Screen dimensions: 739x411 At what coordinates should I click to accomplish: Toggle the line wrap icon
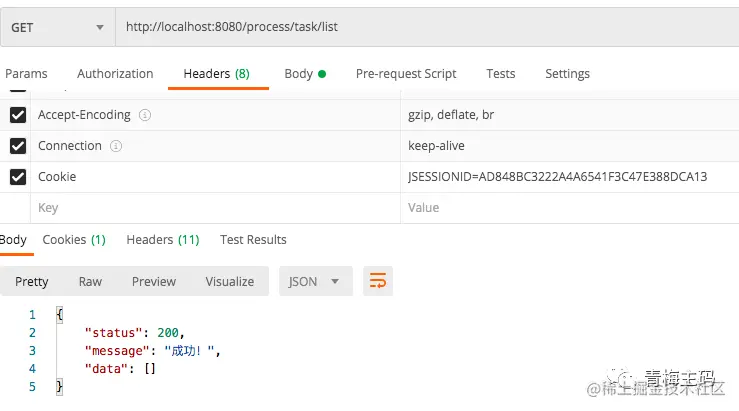pyautogui.click(x=378, y=281)
